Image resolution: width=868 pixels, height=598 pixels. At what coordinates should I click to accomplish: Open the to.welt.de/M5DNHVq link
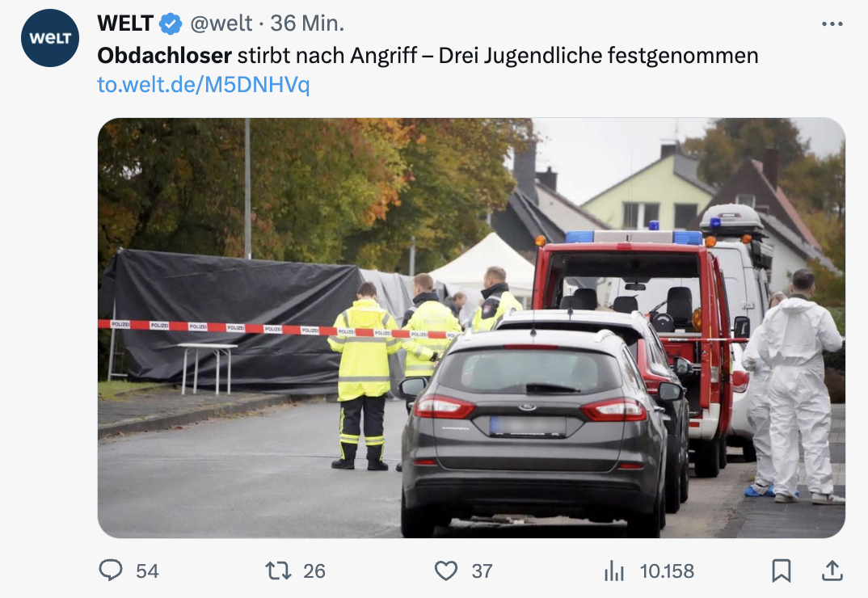(x=203, y=85)
